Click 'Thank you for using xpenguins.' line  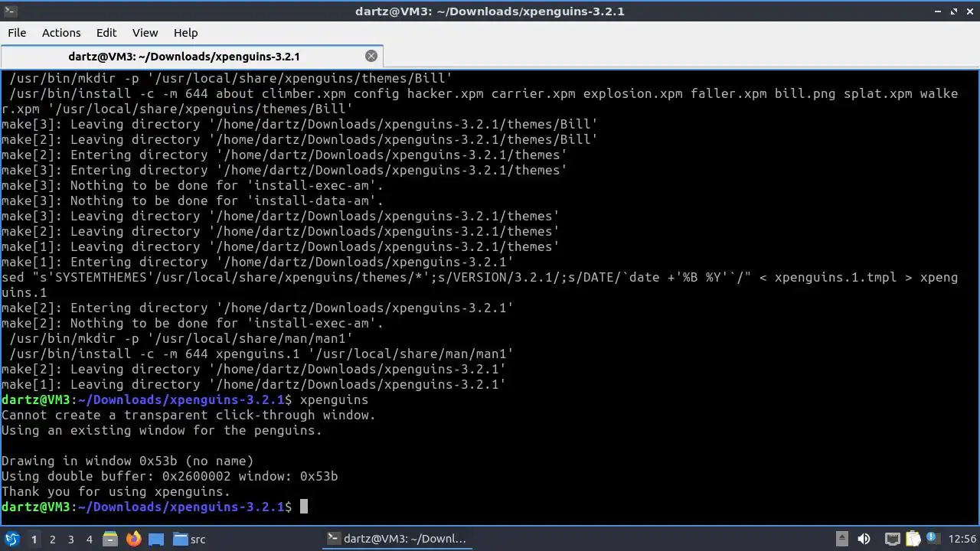click(116, 491)
